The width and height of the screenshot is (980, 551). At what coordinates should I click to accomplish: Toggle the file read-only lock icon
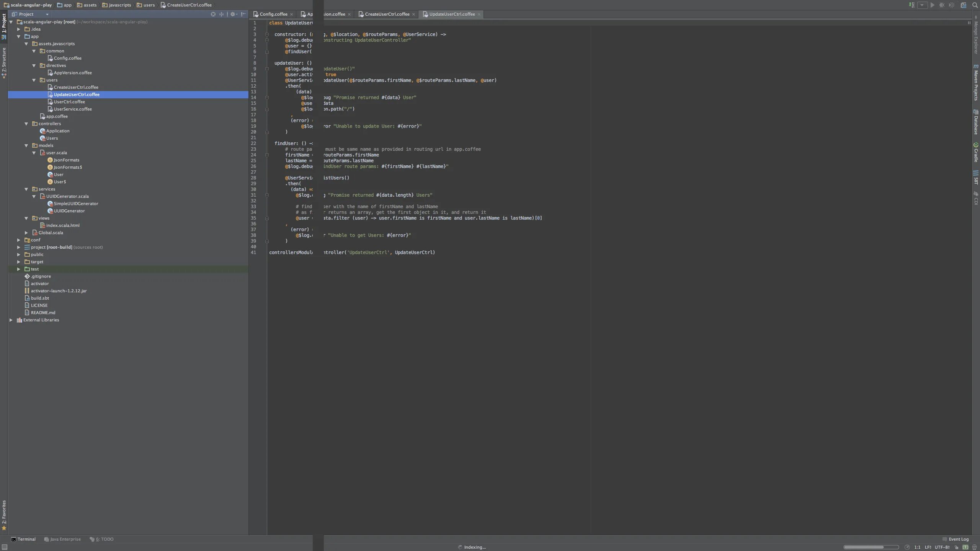956,547
